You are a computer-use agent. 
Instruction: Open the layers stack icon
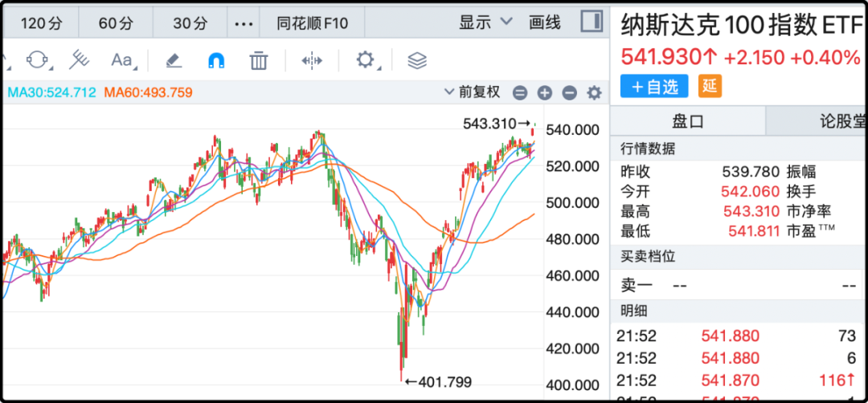[417, 60]
